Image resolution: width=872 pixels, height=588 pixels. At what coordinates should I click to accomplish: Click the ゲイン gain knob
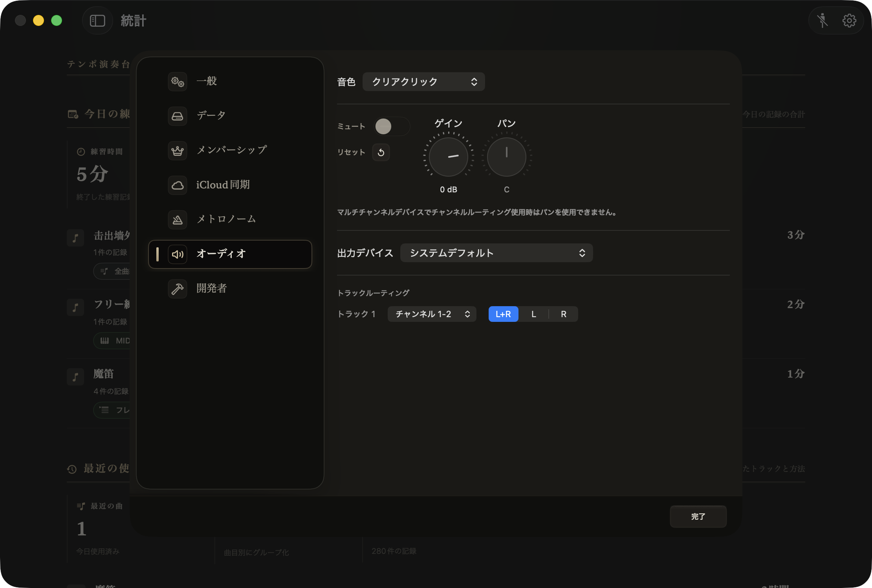click(x=449, y=157)
